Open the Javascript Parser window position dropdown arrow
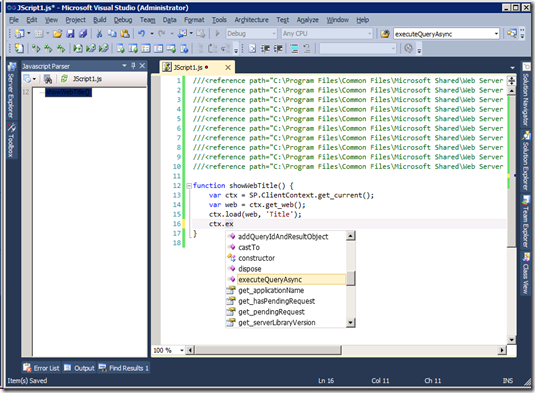Screen dimensions: 535x393 point(125,66)
